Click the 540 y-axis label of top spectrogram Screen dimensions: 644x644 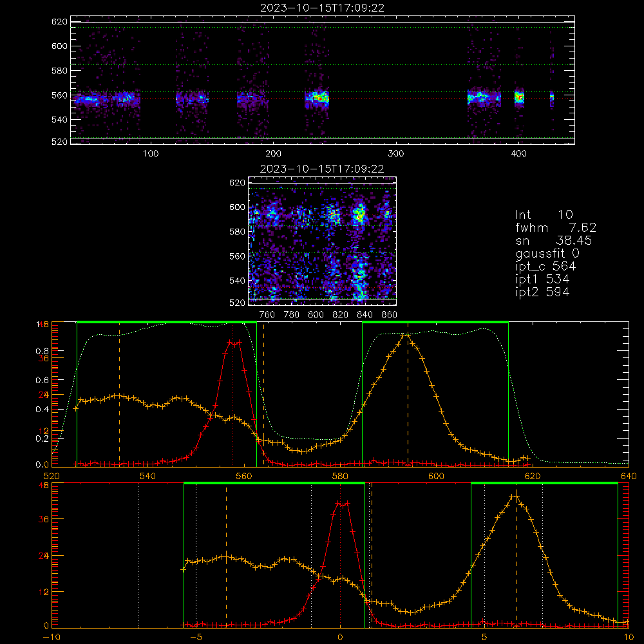click(x=59, y=120)
